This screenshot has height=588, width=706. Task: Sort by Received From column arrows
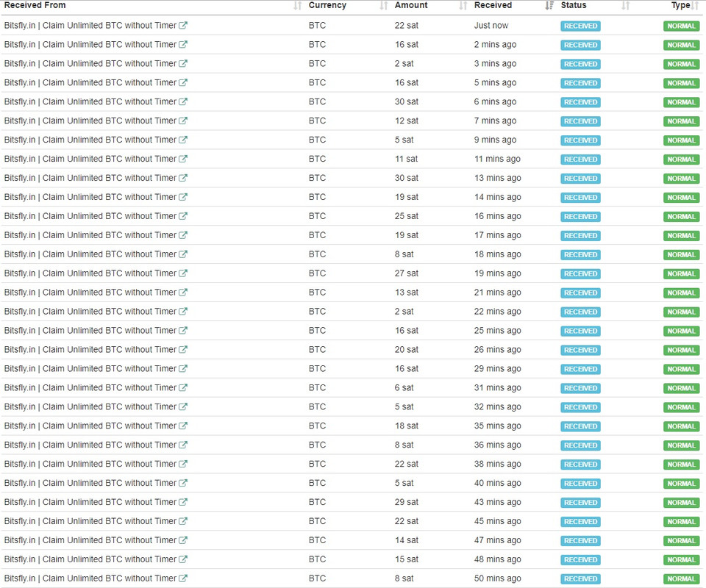click(297, 5)
